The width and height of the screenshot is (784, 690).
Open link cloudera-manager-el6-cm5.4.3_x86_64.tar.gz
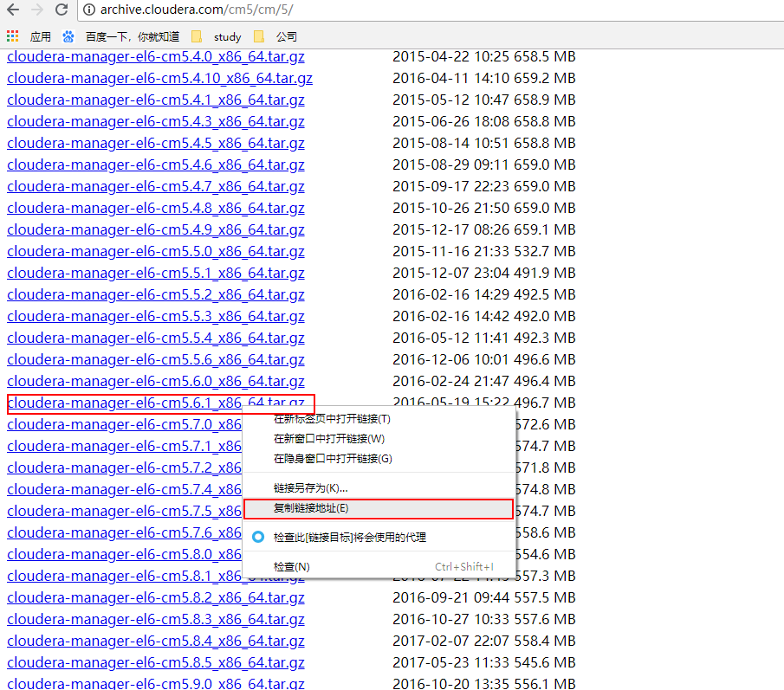[x=155, y=121]
